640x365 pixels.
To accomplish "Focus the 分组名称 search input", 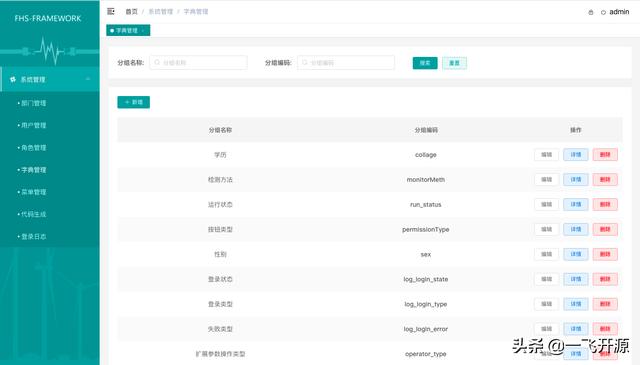I will click(x=198, y=62).
